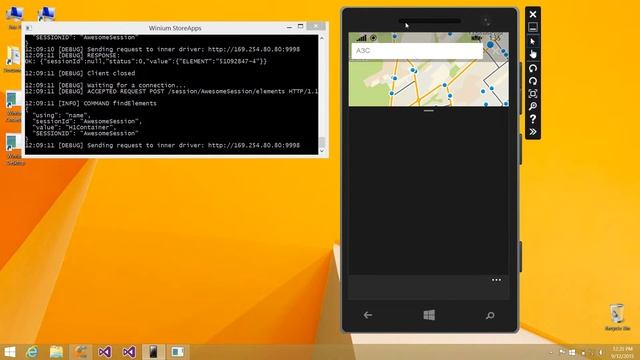Image resolution: width=640 pixels, height=360 pixels.
Task: Grab the small panel handle below map
Action: point(429,111)
